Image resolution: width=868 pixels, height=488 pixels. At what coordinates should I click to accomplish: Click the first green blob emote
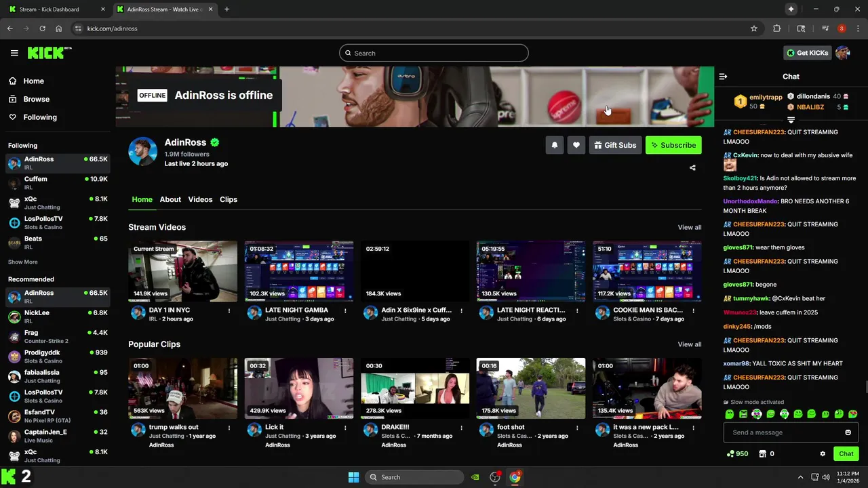730,414
